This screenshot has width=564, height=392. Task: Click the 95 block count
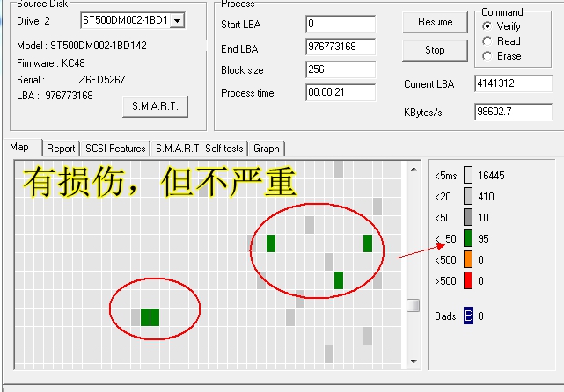[483, 238]
